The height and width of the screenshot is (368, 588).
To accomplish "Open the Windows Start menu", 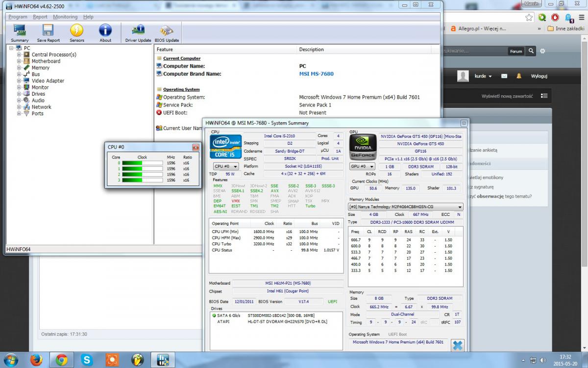I will 11,360.
